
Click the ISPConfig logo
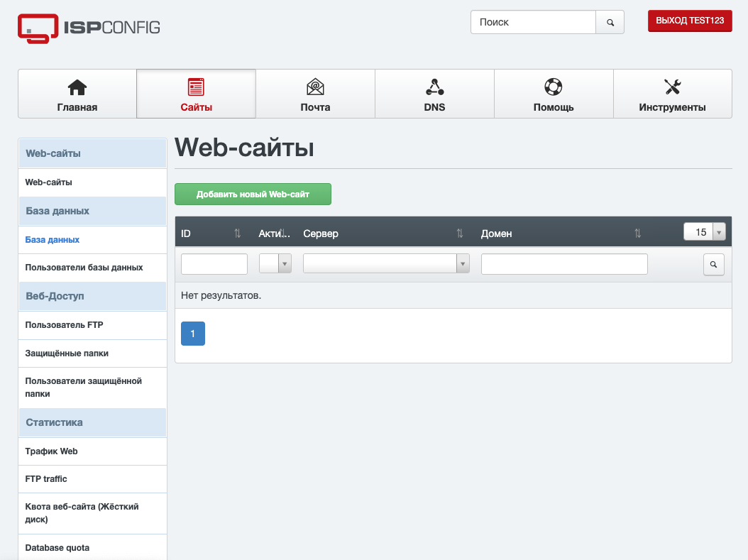pos(89,28)
